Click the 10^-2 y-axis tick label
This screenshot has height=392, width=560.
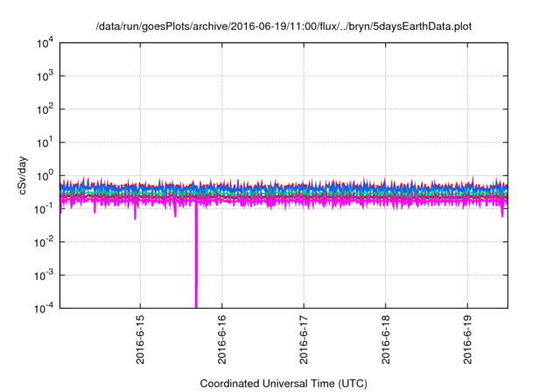[44, 242]
